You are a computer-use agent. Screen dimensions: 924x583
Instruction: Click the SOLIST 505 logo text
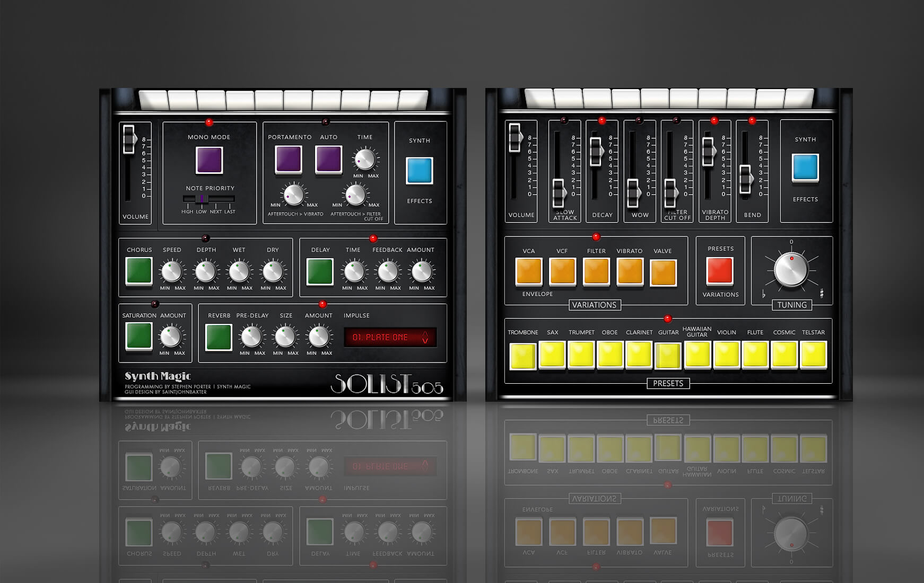[x=387, y=384]
